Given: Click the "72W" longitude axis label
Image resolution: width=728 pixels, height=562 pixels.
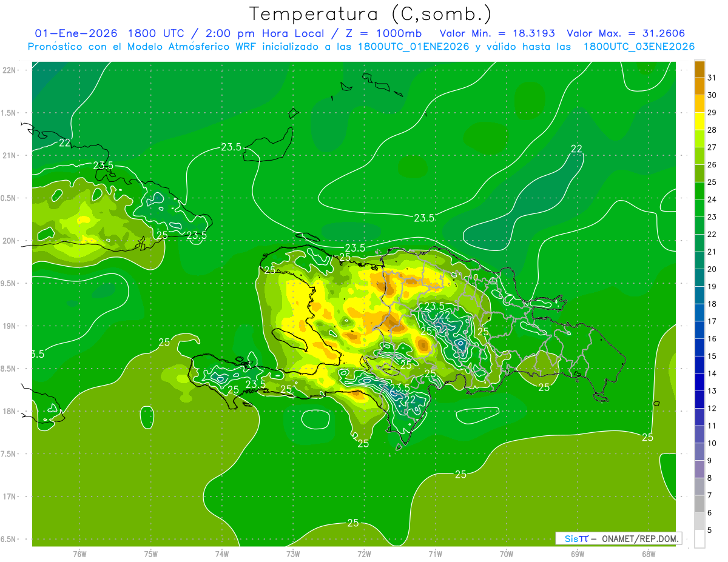Looking at the screenshot, I should point(364,554).
